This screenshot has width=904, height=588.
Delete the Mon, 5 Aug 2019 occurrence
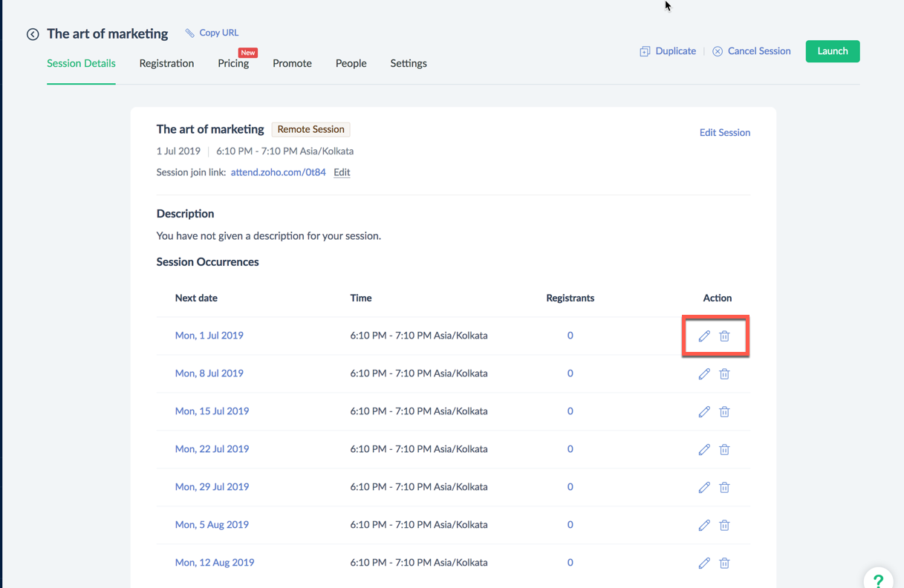724,525
